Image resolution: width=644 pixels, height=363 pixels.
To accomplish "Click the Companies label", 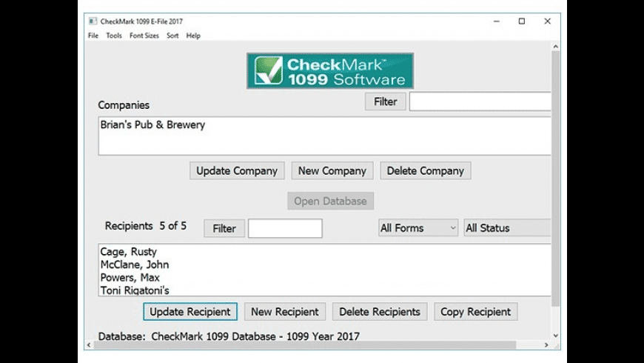I will click(124, 105).
